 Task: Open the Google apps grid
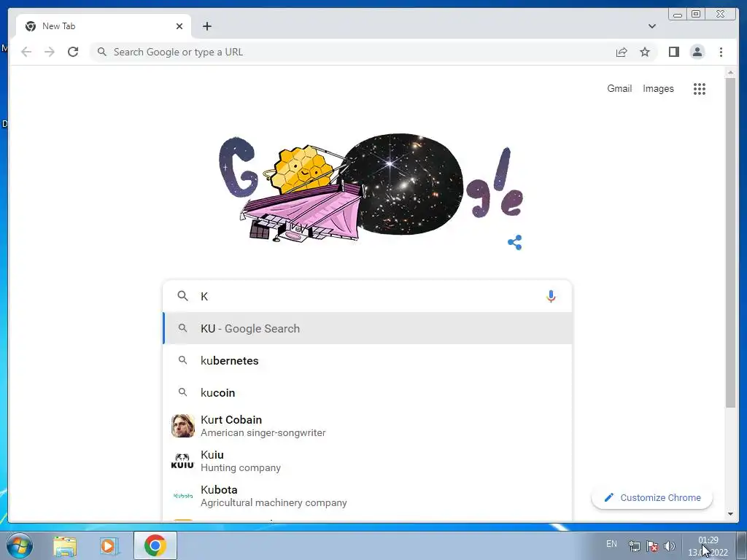(700, 88)
